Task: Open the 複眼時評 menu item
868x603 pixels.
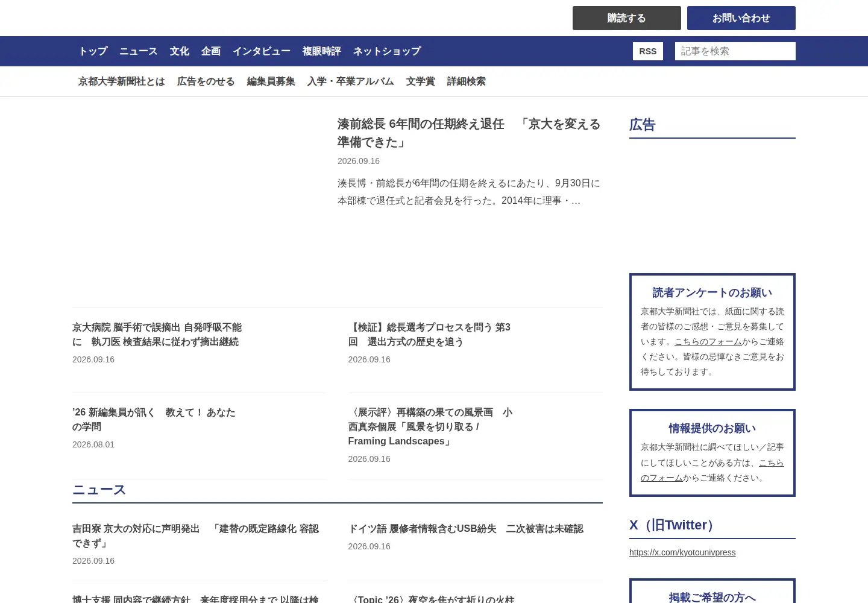Action: (322, 51)
